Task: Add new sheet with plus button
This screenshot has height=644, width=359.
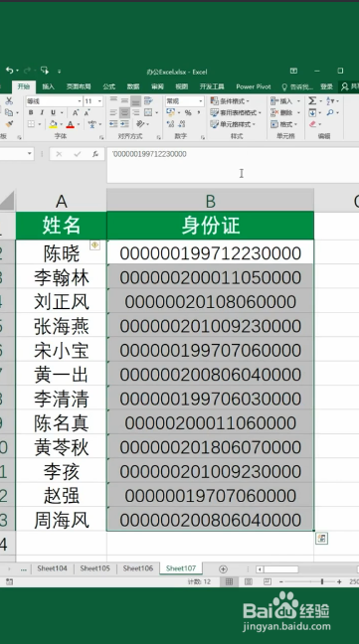Action: click(x=223, y=568)
